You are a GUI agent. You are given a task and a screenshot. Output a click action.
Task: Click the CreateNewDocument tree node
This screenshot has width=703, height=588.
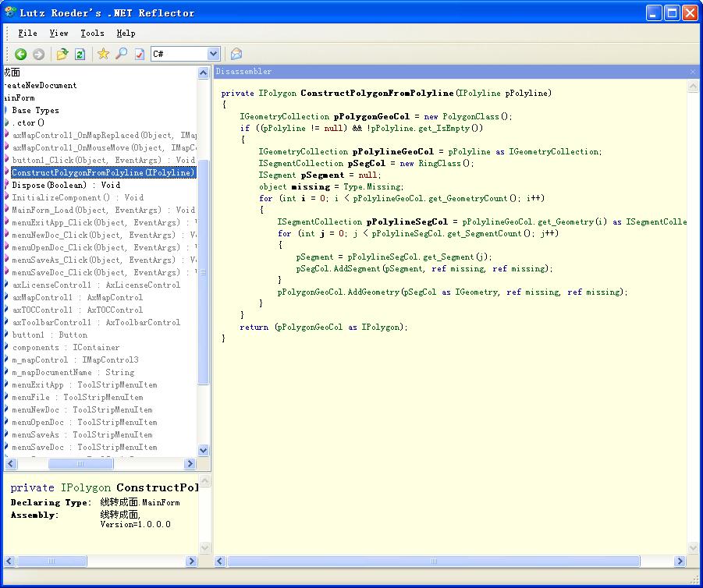point(41,85)
